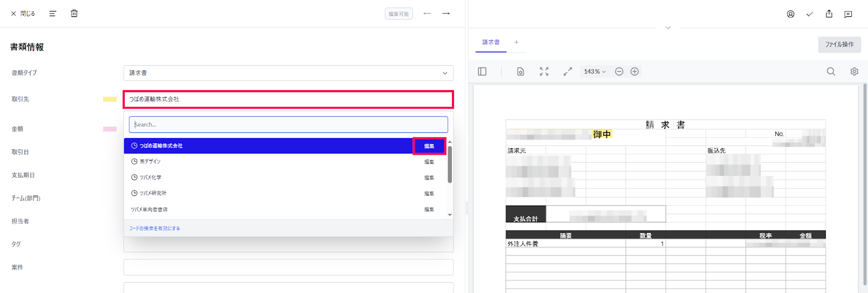The height and width of the screenshot is (293, 868).
Task: Click the yellow highlight swatch beside 取引先
Action: [110, 99]
